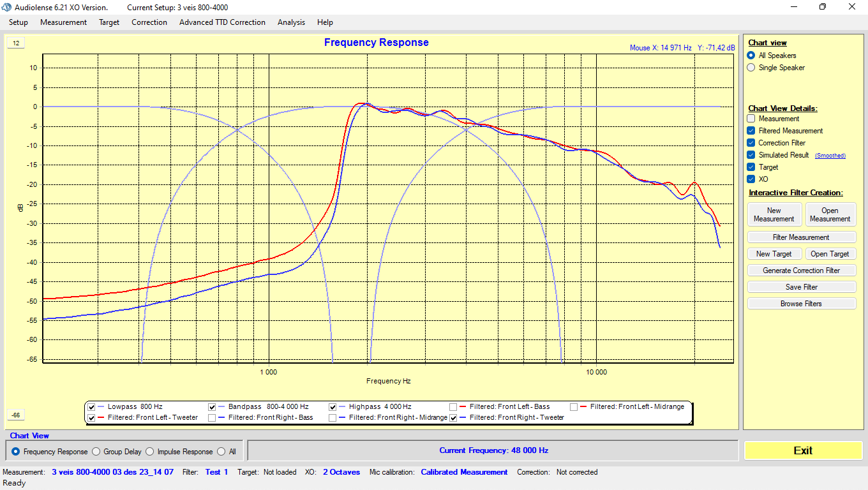Screen dimensions: 868x490
Task: Click the Browse Filters button
Action: pos(802,304)
